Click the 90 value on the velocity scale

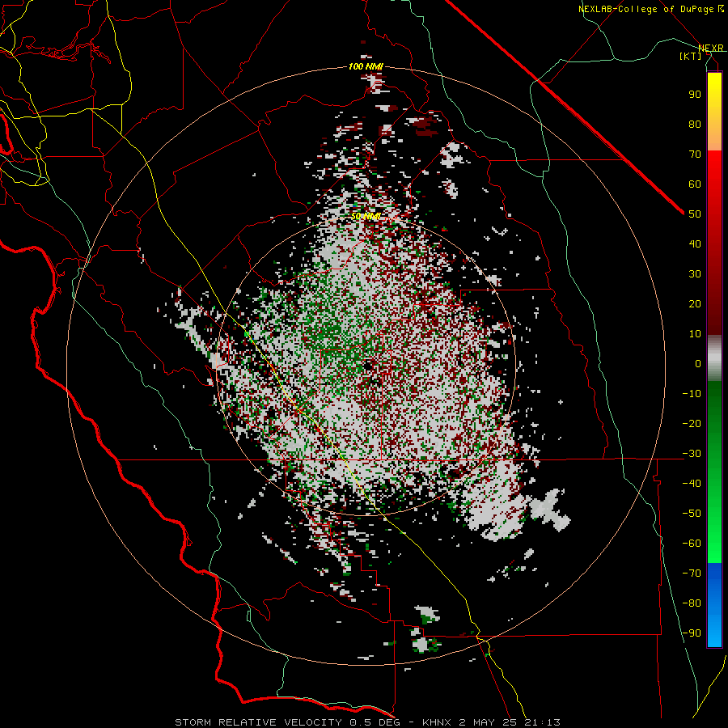click(695, 95)
